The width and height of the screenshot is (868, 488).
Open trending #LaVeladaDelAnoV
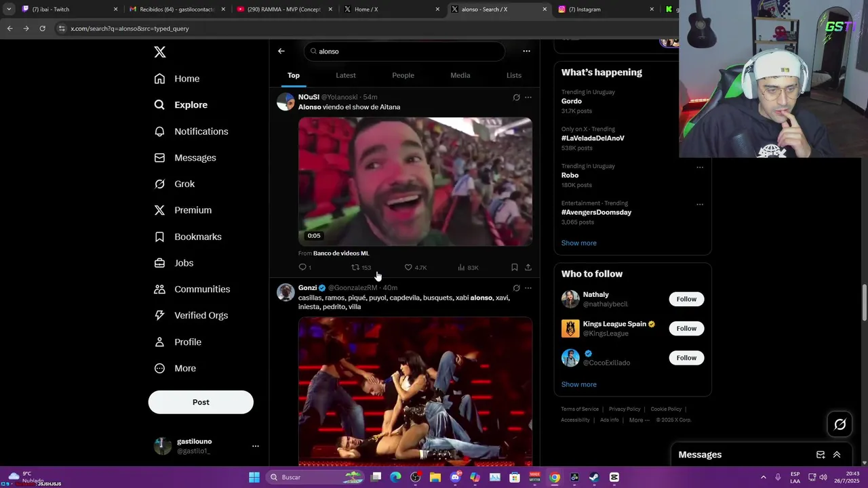[593, 138]
